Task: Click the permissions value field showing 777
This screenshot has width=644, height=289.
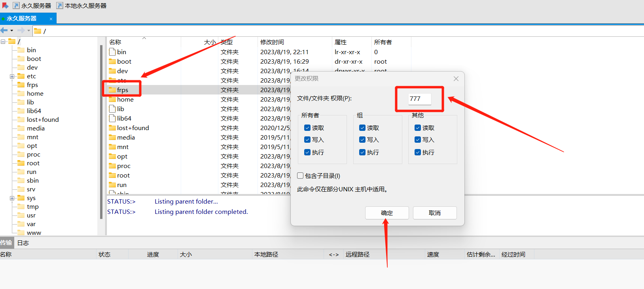Action: (x=419, y=99)
